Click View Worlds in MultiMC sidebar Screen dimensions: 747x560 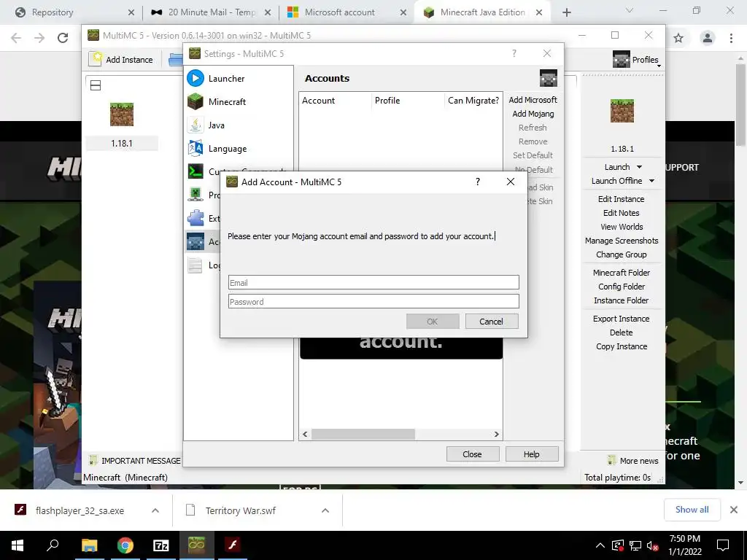[x=622, y=227]
